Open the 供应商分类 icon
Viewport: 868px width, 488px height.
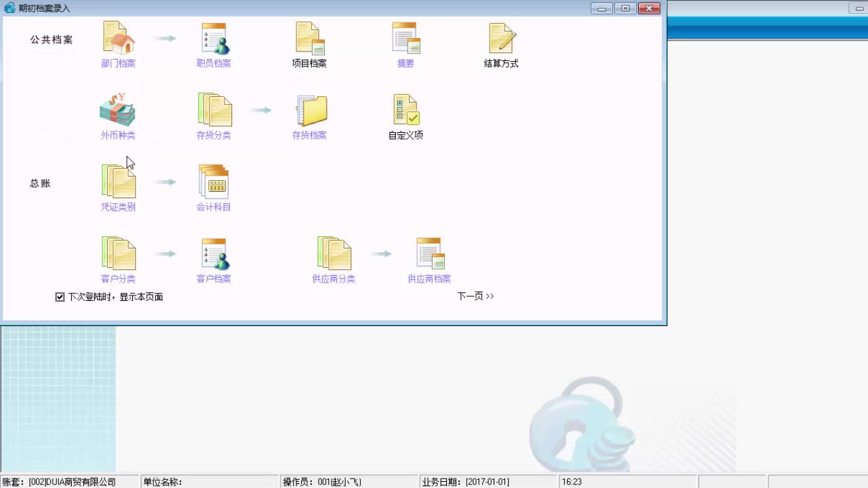[x=334, y=253]
